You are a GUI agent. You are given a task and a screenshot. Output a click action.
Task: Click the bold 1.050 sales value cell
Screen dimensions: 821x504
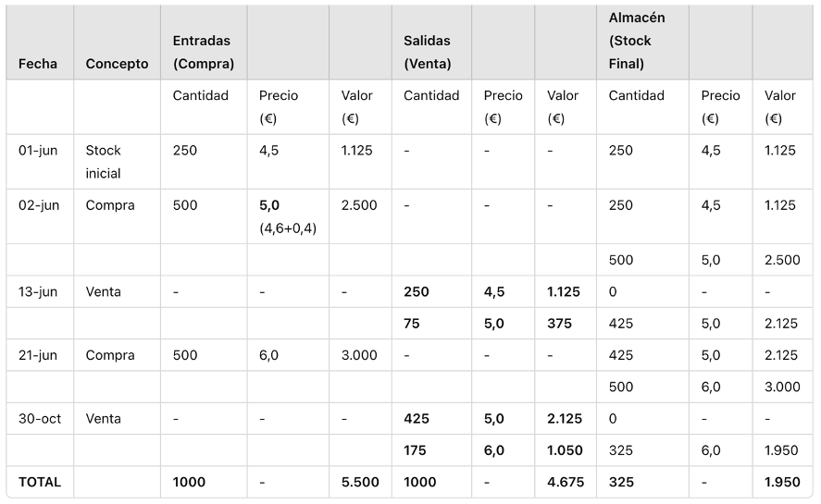[x=565, y=450]
